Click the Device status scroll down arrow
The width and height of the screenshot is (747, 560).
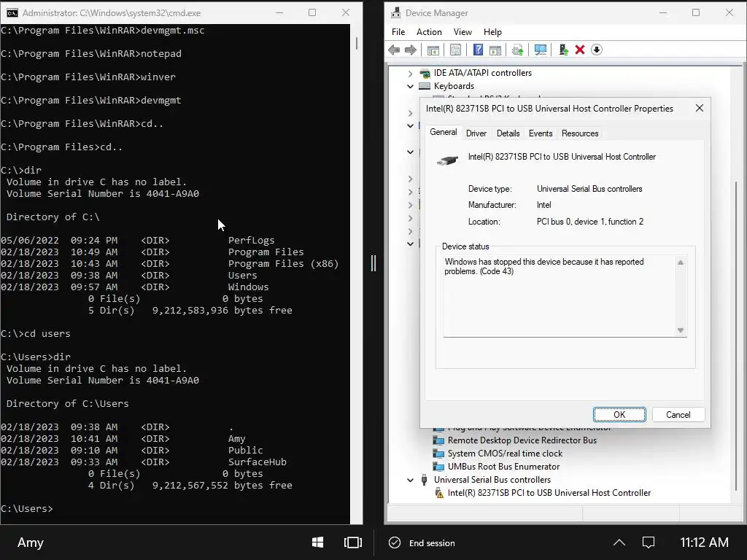coord(681,330)
